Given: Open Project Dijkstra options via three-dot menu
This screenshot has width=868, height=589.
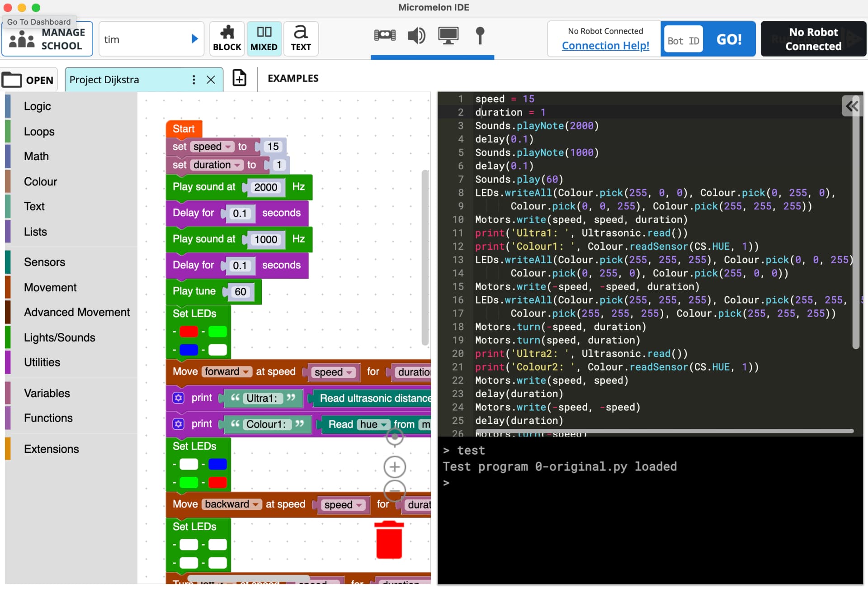Looking at the screenshot, I should click(194, 80).
